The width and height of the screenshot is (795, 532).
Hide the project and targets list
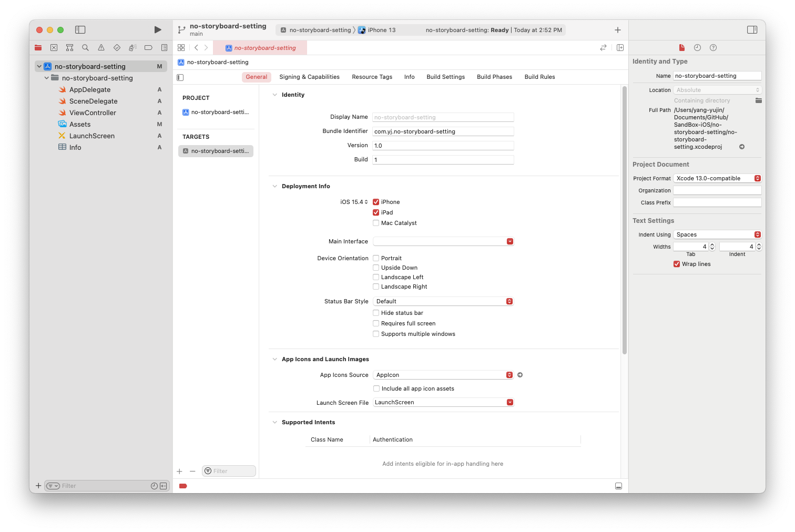click(x=180, y=77)
